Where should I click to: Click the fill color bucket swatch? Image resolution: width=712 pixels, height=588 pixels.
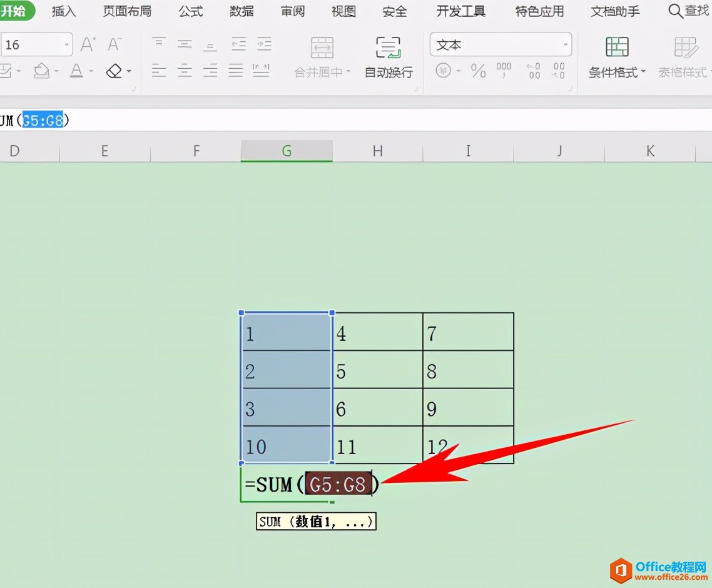coord(41,71)
